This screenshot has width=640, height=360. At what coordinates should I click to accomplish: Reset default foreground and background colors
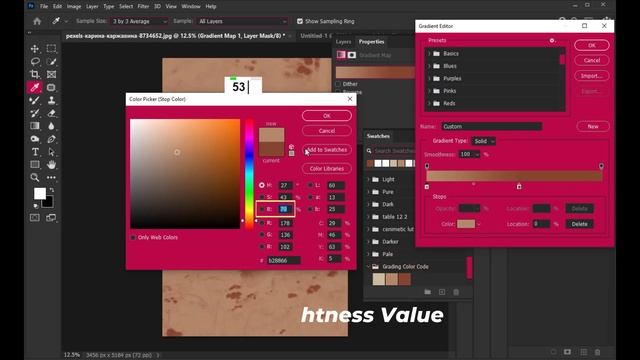[36, 207]
